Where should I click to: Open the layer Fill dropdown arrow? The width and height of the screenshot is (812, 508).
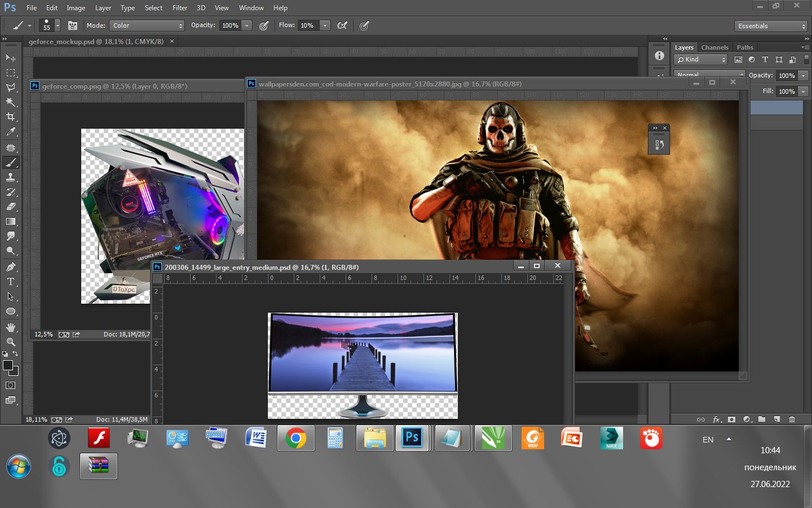(804, 91)
